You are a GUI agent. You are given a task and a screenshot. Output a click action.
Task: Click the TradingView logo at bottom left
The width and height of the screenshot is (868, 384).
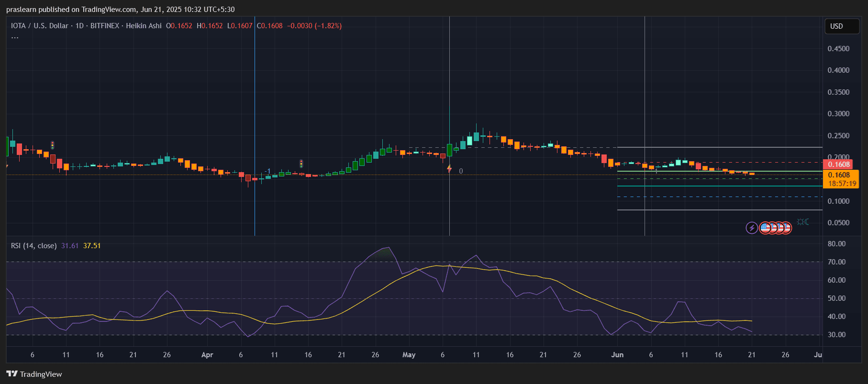tap(34, 374)
